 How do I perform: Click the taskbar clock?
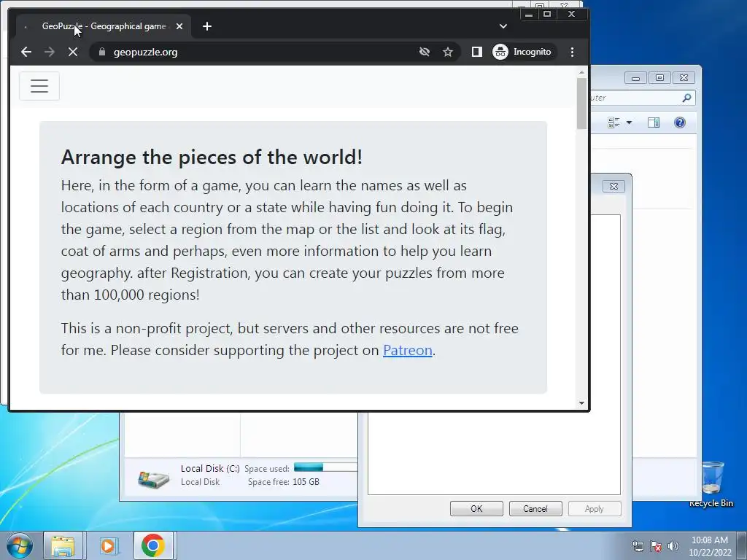point(709,546)
